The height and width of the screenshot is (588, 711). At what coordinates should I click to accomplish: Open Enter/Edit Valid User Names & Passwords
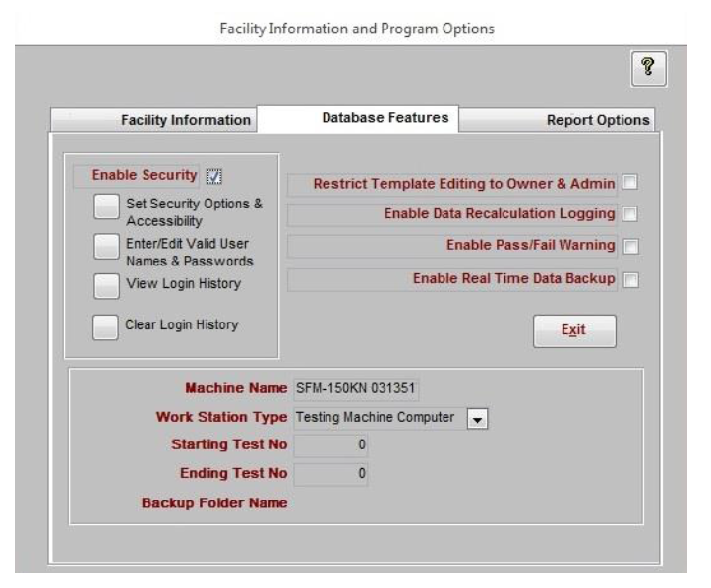(106, 247)
